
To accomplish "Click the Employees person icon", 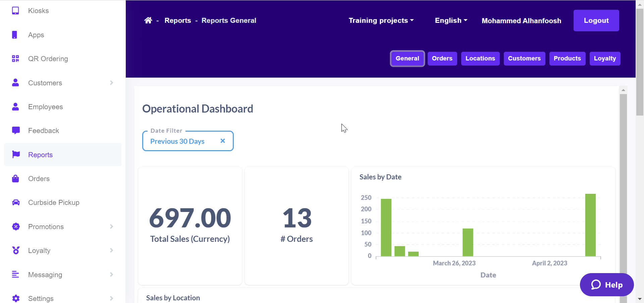I will 15,106.
